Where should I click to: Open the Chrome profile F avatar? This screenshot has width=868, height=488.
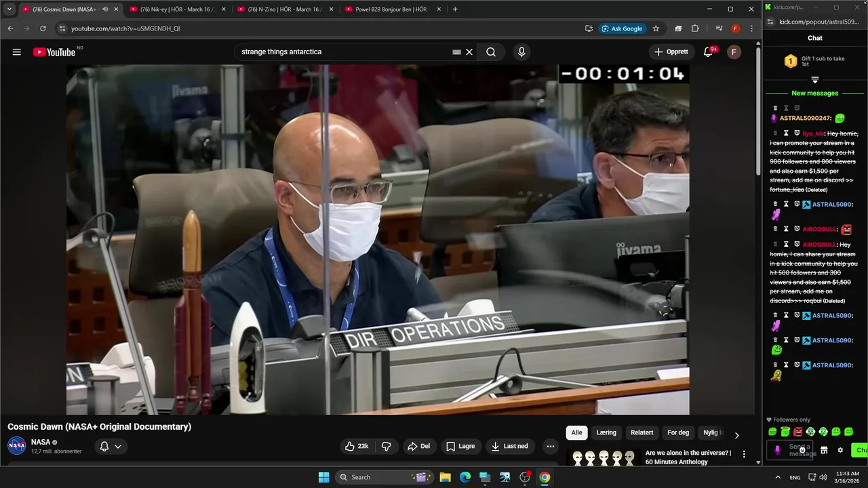[x=736, y=28]
